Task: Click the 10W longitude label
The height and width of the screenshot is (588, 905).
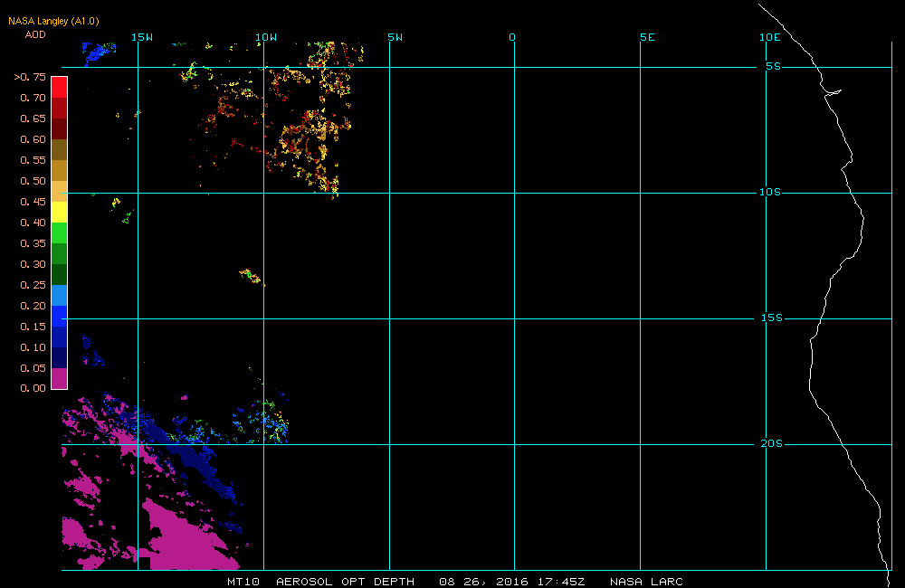Action: (265, 37)
